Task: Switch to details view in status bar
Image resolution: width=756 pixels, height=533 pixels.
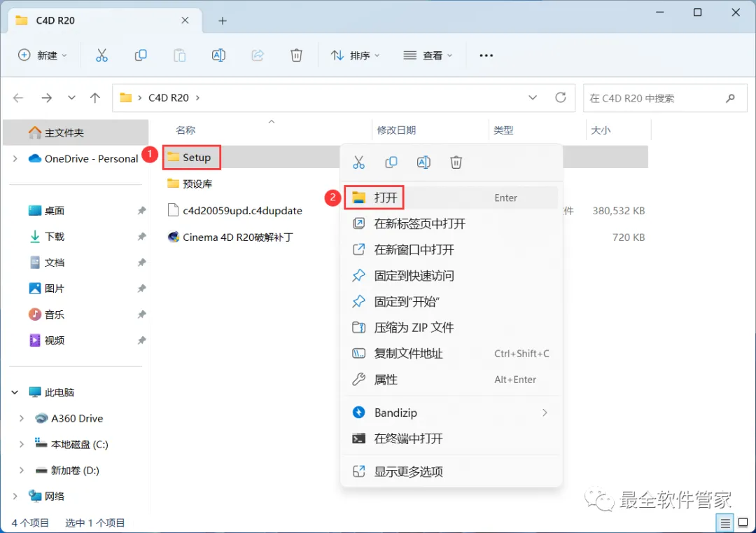Action: coord(725,523)
